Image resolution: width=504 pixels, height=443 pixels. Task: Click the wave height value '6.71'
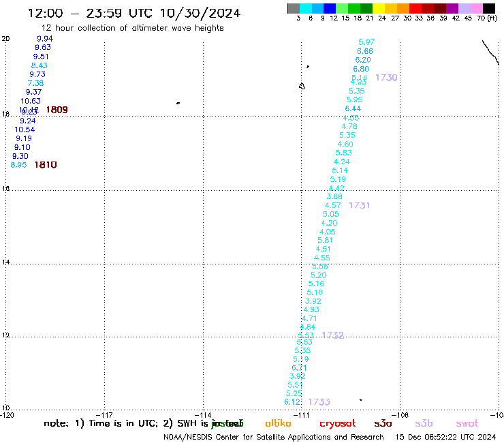pyautogui.click(x=299, y=368)
